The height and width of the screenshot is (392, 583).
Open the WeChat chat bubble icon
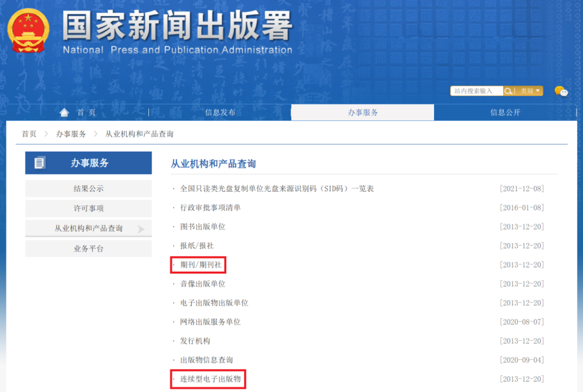pyautogui.click(x=561, y=91)
